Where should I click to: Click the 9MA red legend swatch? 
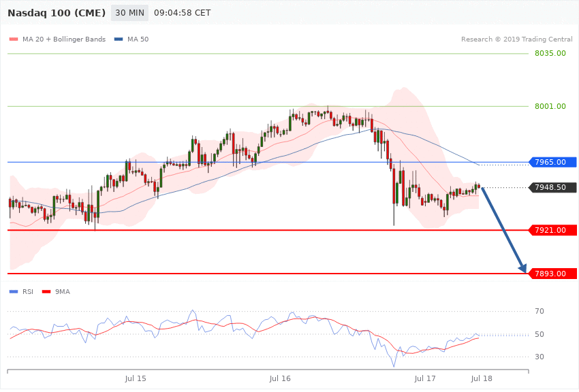point(46,292)
